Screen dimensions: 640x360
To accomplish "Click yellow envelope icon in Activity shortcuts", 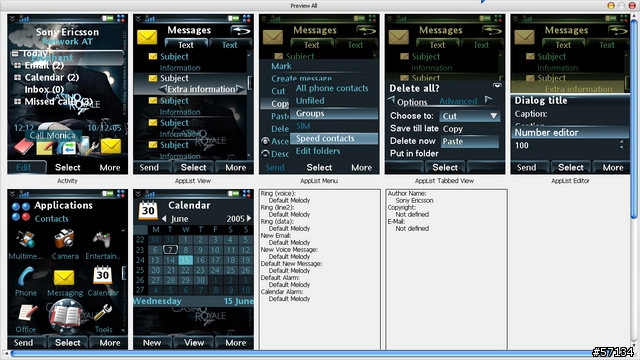I will click(111, 146).
